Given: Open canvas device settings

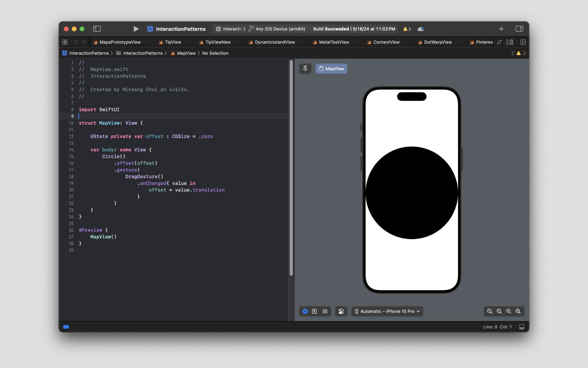Looking at the screenshot, I should [x=341, y=311].
